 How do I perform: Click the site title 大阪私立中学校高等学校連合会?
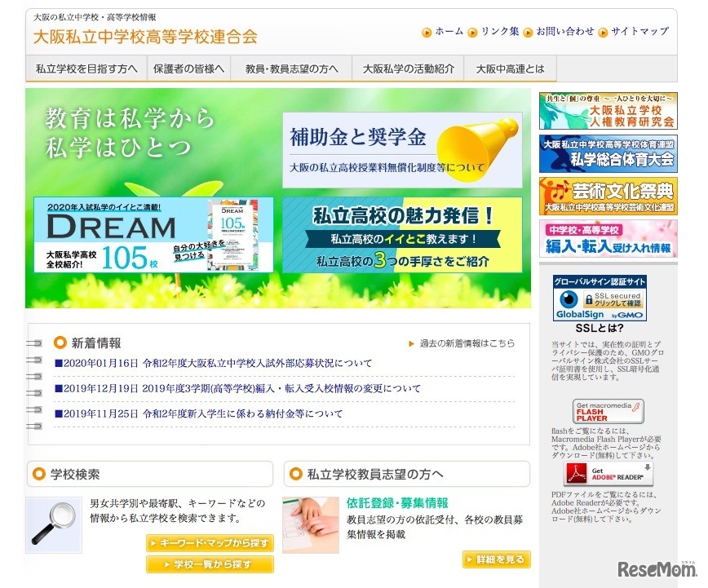tap(145, 37)
